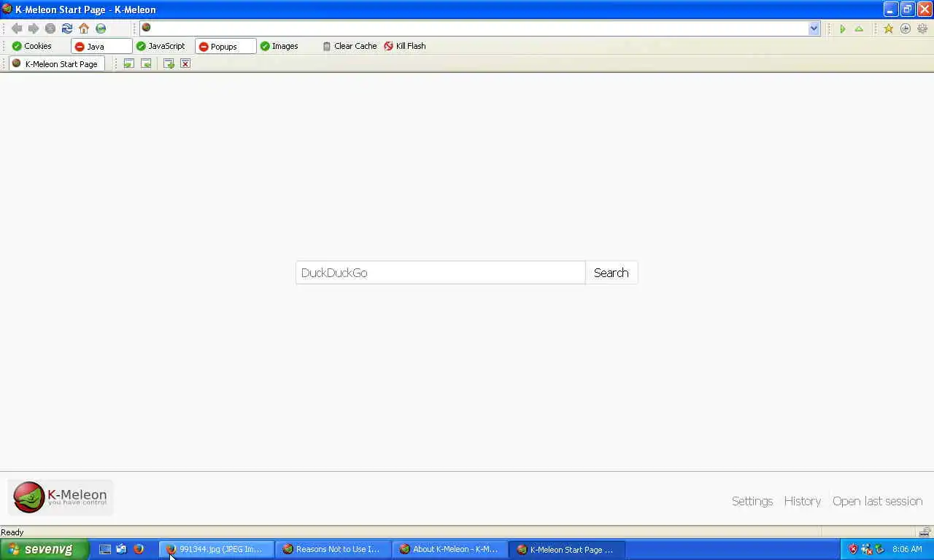Open preferences with the gear icon
Image resolution: width=934 pixels, height=560 pixels.
922,28
